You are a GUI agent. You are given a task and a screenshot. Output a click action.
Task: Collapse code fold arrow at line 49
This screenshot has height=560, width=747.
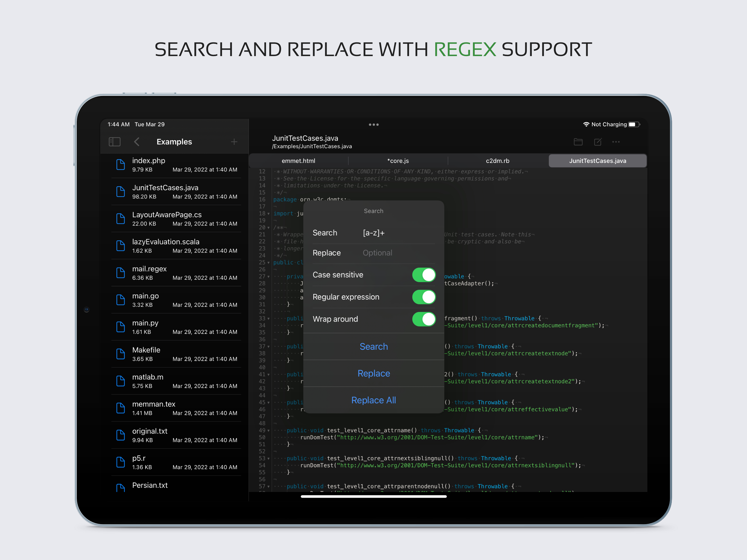(x=269, y=431)
